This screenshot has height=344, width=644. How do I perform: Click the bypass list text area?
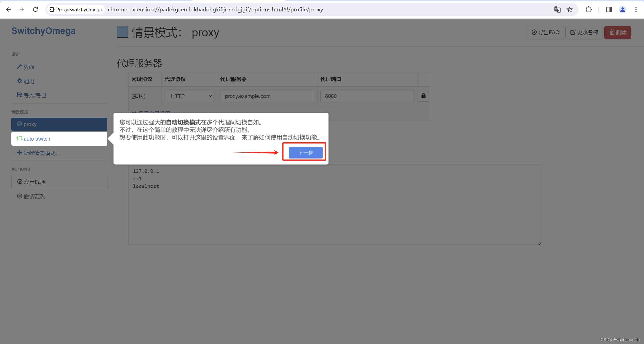[x=335, y=205]
